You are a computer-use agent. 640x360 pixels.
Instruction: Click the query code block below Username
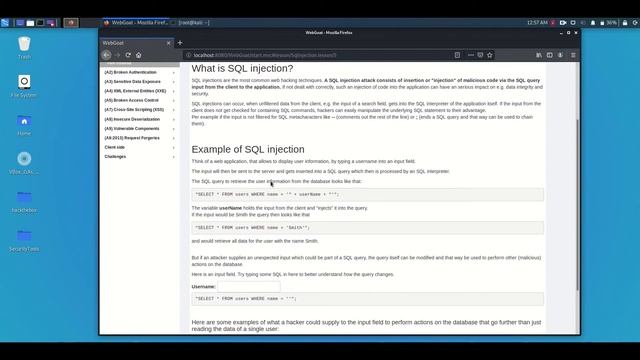pyautogui.click(x=367, y=299)
